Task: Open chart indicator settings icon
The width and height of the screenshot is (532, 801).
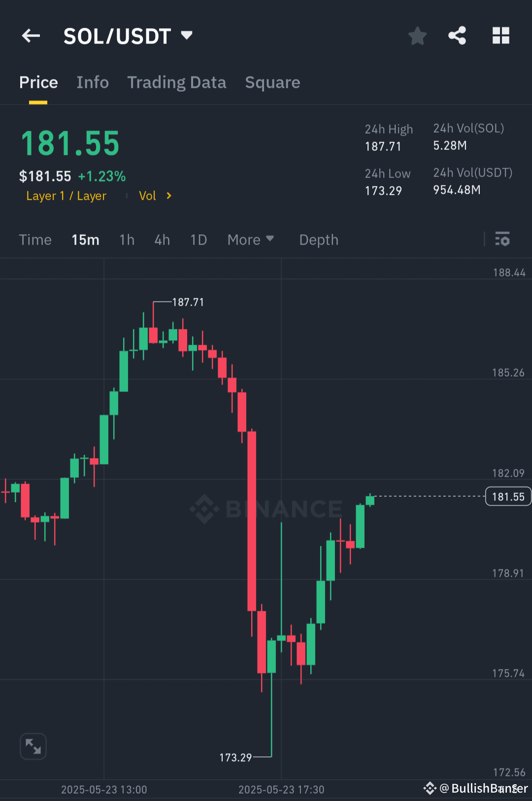Action: (503, 240)
